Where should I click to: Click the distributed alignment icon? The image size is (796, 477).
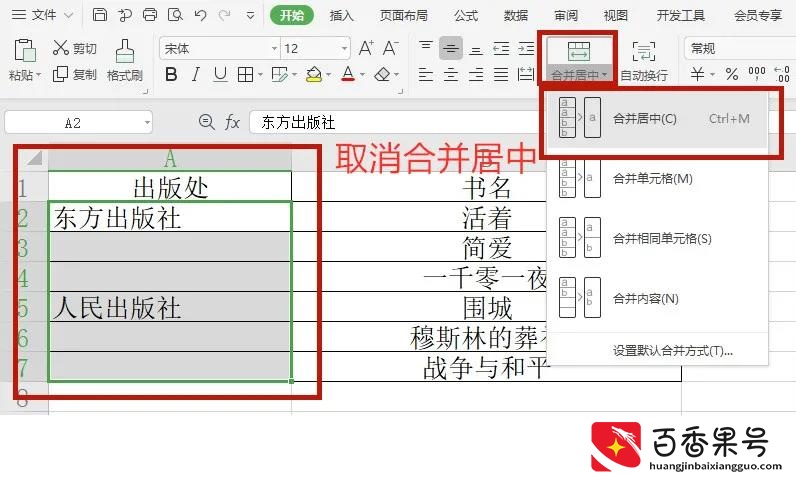tap(526, 75)
